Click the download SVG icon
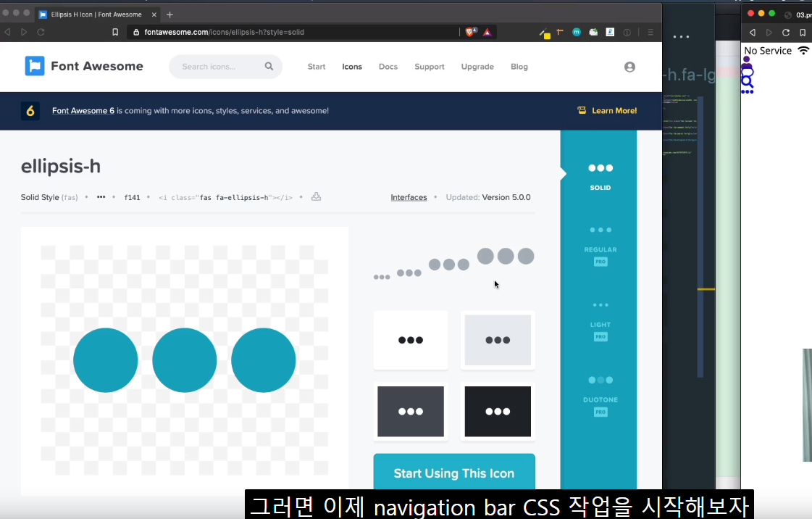 [316, 197]
